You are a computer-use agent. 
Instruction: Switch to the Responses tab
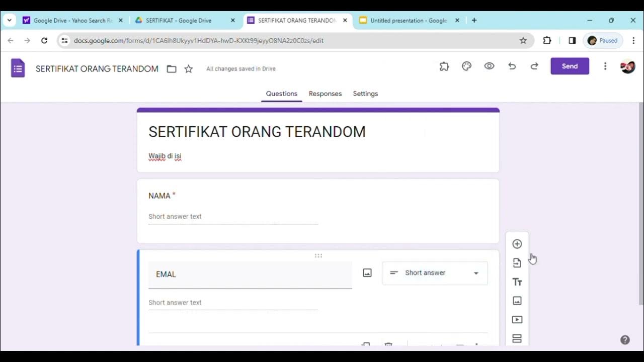pyautogui.click(x=325, y=94)
